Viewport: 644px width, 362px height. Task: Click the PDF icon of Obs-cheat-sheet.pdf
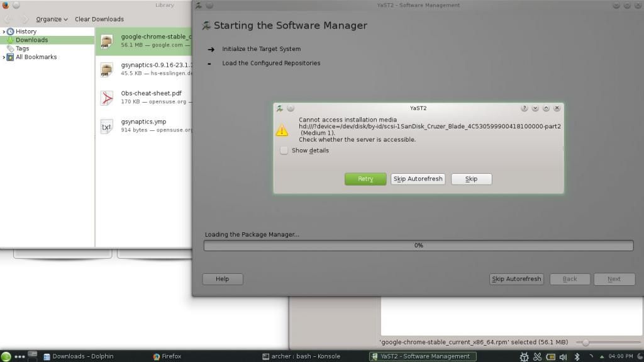click(x=107, y=98)
